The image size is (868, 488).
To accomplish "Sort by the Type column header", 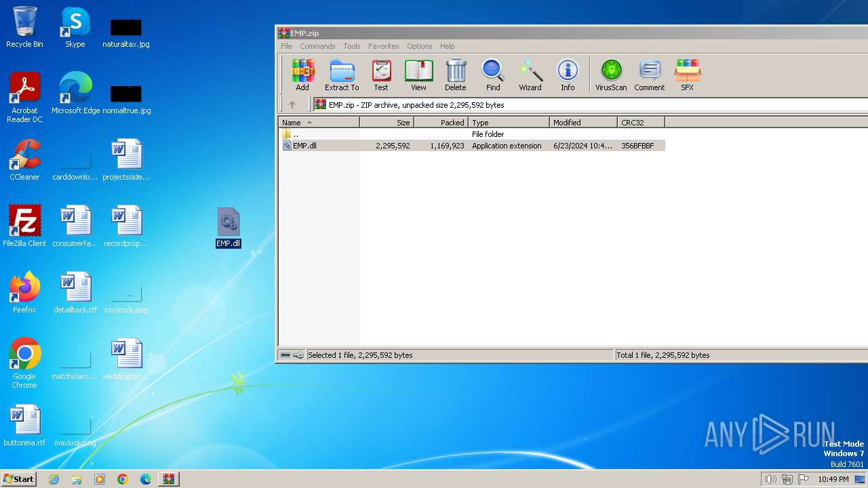I will pyautogui.click(x=509, y=123).
